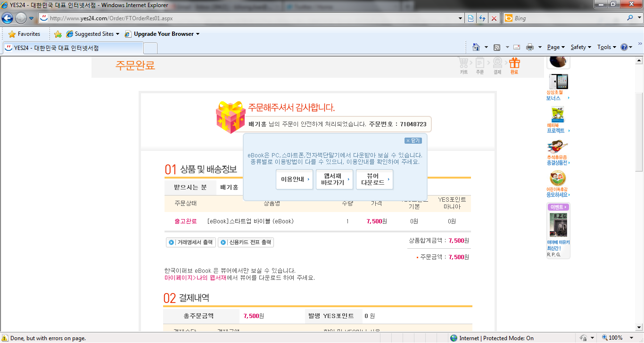
Task: Click the Read Mail envelope icon
Action: click(x=517, y=47)
